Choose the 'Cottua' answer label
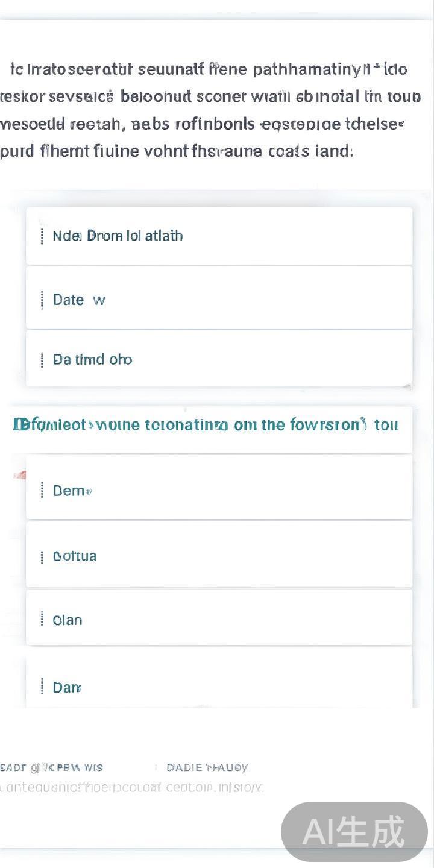Screen dimensions: 434x868 (x=75, y=556)
